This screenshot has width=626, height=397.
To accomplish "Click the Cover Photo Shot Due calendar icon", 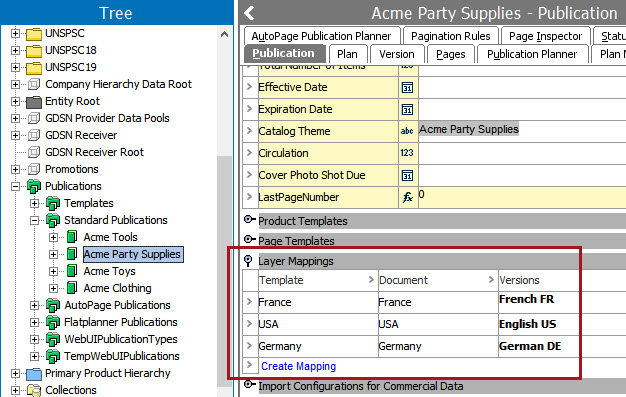I will (x=407, y=175).
